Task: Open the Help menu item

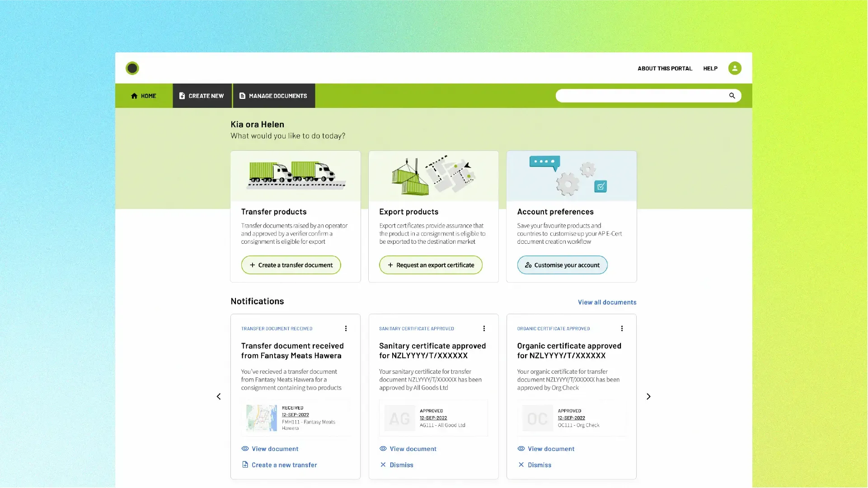Action: pos(710,69)
